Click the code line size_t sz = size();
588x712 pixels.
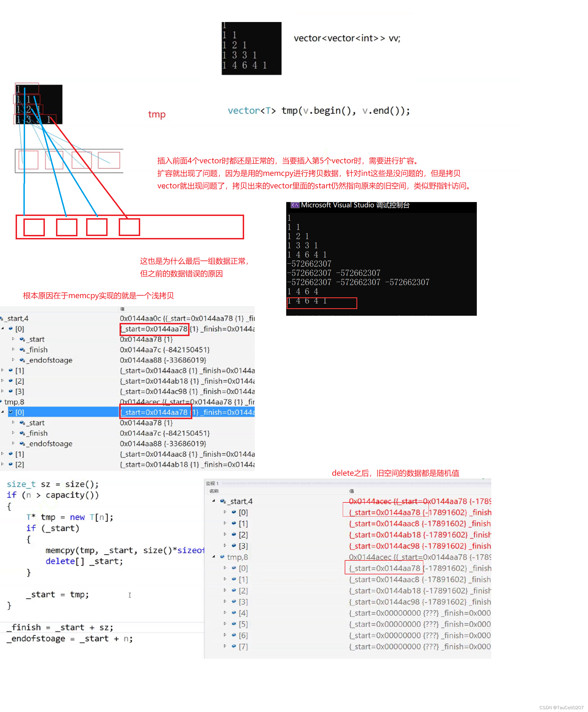[x=53, y=484]
